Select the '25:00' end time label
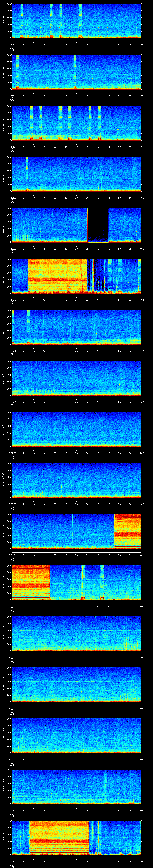 tap(141, 555)
